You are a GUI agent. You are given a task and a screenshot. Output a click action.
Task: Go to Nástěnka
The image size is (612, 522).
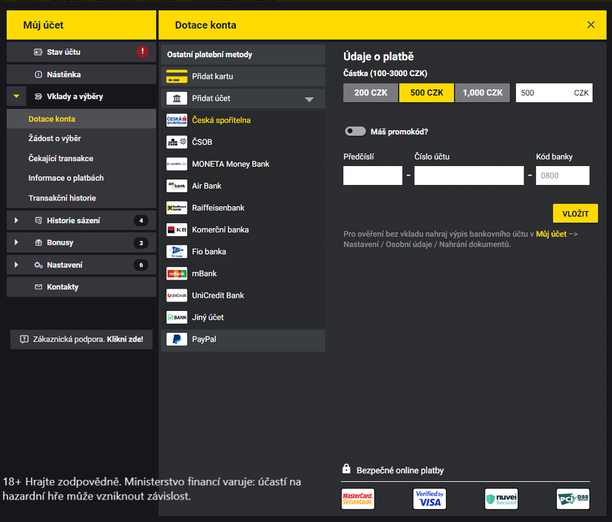pos(81,74)
